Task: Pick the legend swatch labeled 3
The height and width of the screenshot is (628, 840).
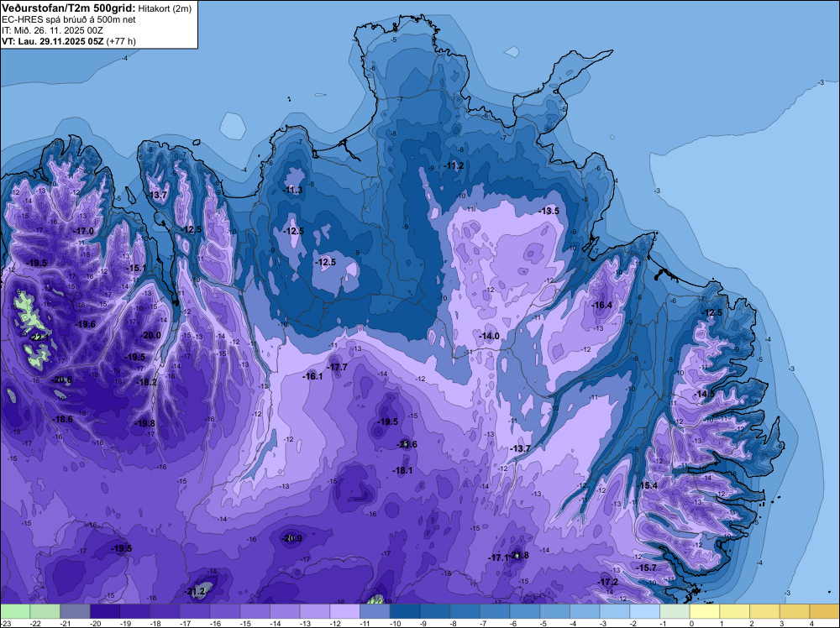Action: pos(795,611)
